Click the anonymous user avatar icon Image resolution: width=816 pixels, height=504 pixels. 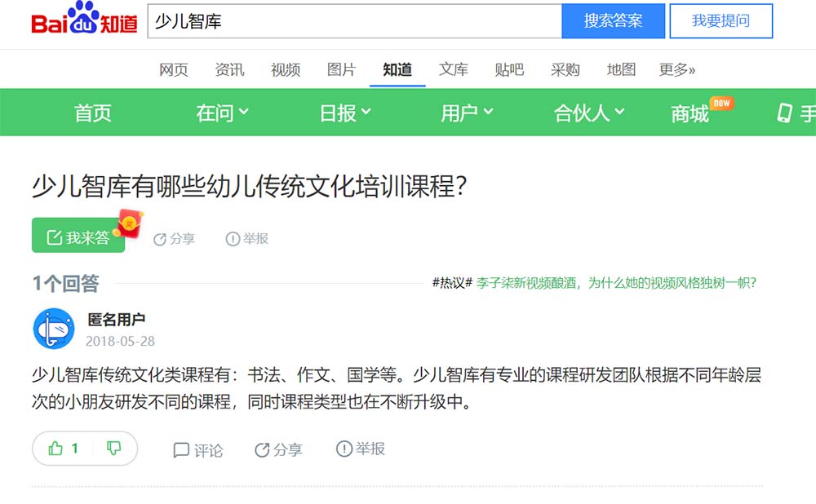54,329
